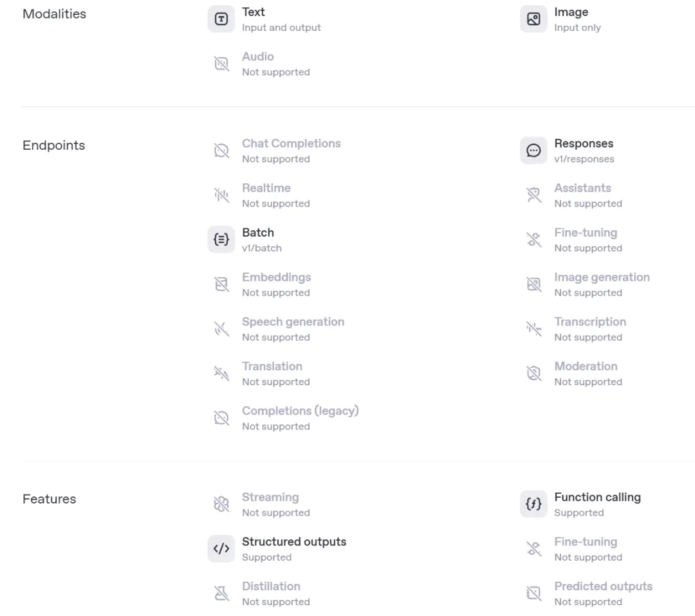The width and height of the screenshot is (695, 616).
Task: Click the Structured outputs code icon
Action: pos(221,548)
